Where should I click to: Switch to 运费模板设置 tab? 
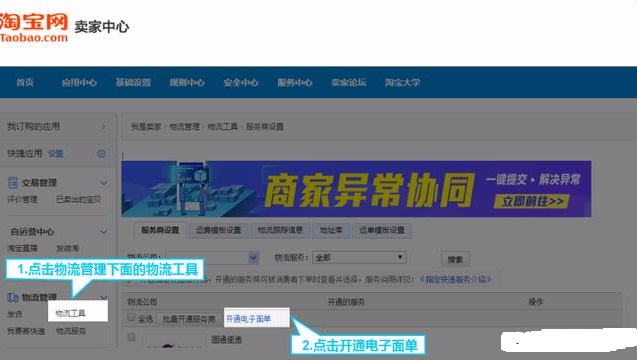click(x=219, y=230)
